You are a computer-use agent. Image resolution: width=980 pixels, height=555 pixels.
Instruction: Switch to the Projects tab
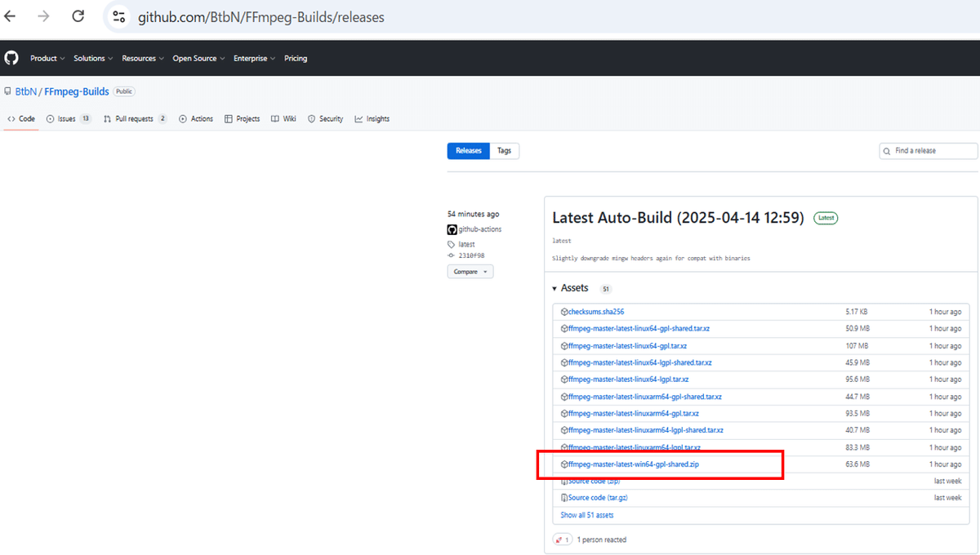(242, 119)
